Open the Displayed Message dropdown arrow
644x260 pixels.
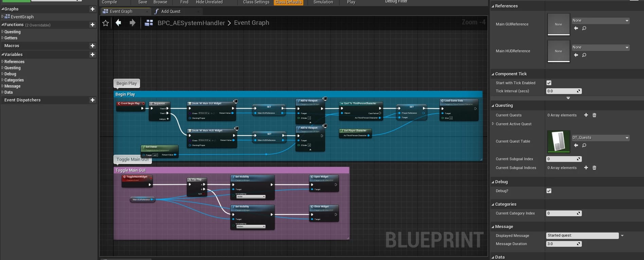[x=622, y=236]
